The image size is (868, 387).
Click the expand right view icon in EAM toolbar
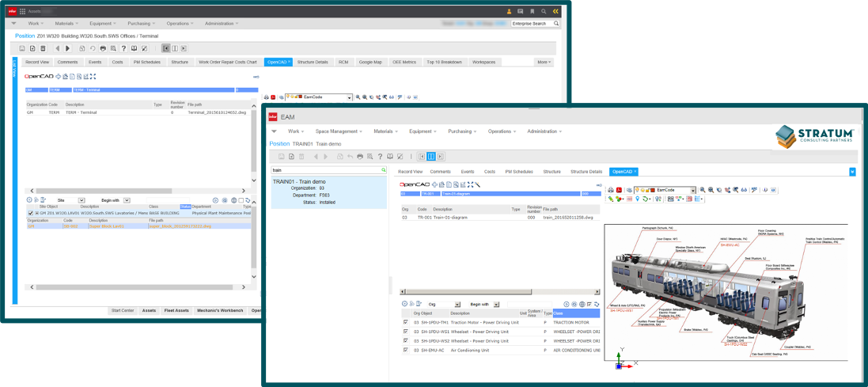[x=441, y=157]
